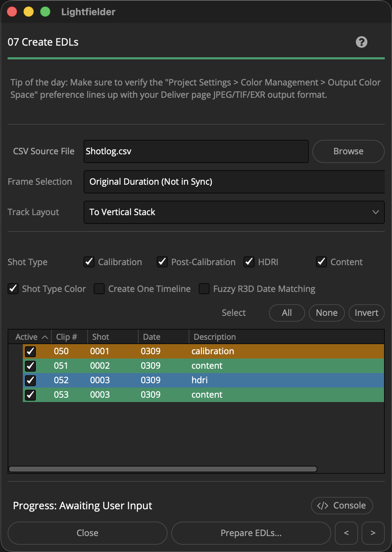Click the Console code icon button
The height and width of the screenshot is (552, 392).
[342, 505]
